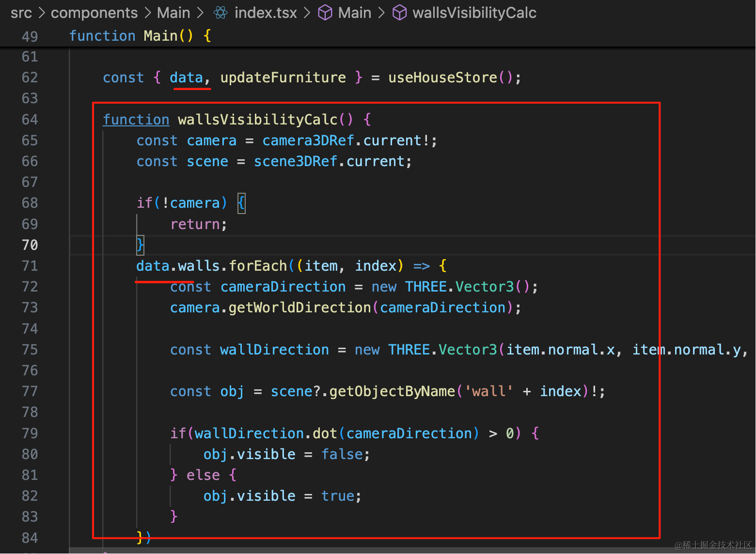756x554 pixels.
Task: Click the 'wall' string literal on line 77
Action: coord(489,391)
